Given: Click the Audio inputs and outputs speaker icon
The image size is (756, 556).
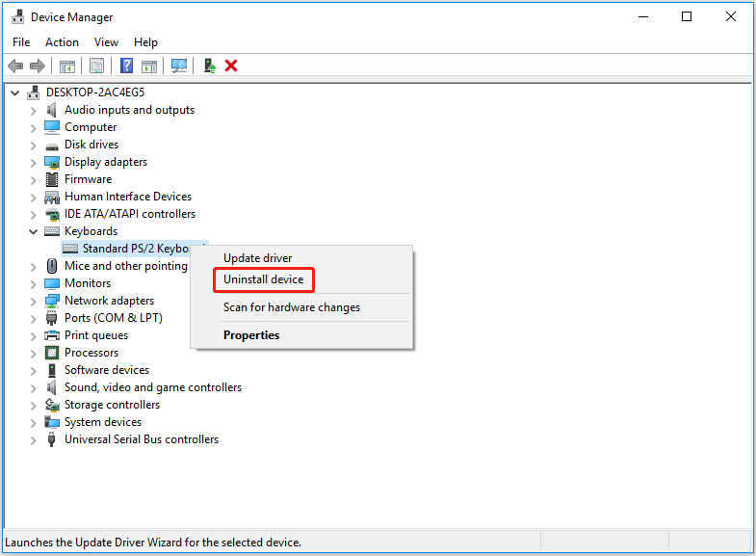Looking at the screenshot, I should (x=52, y=110).
